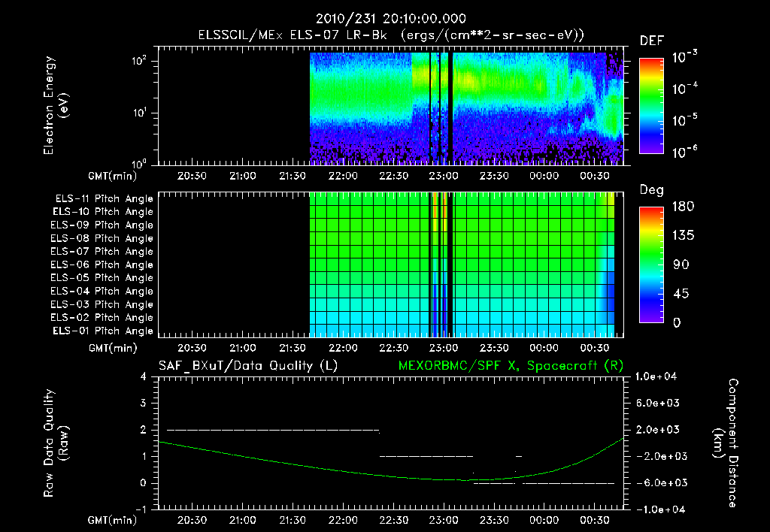Click the Deg pitch angle color bar
Screen dimensions: 770x532
click(x=651, y=264)
